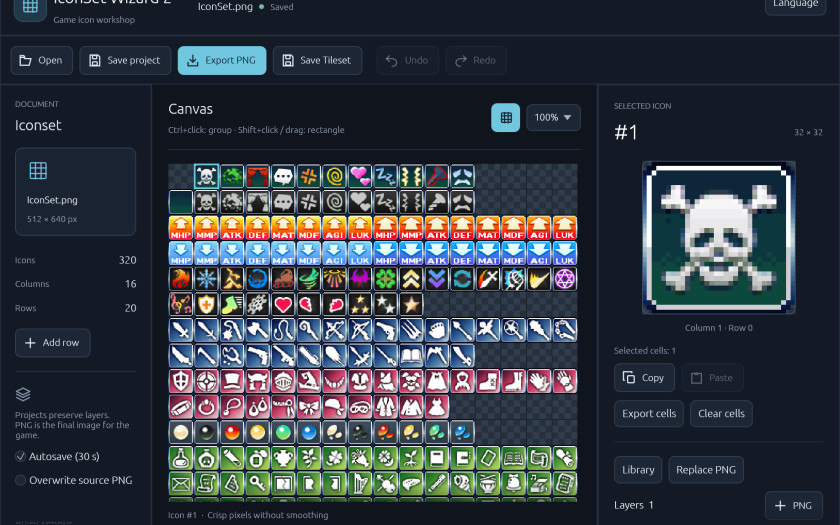This screenshot has height=525, width=840.
Task: Choose the axe weapon icon cell
Action: pos(258,330)
